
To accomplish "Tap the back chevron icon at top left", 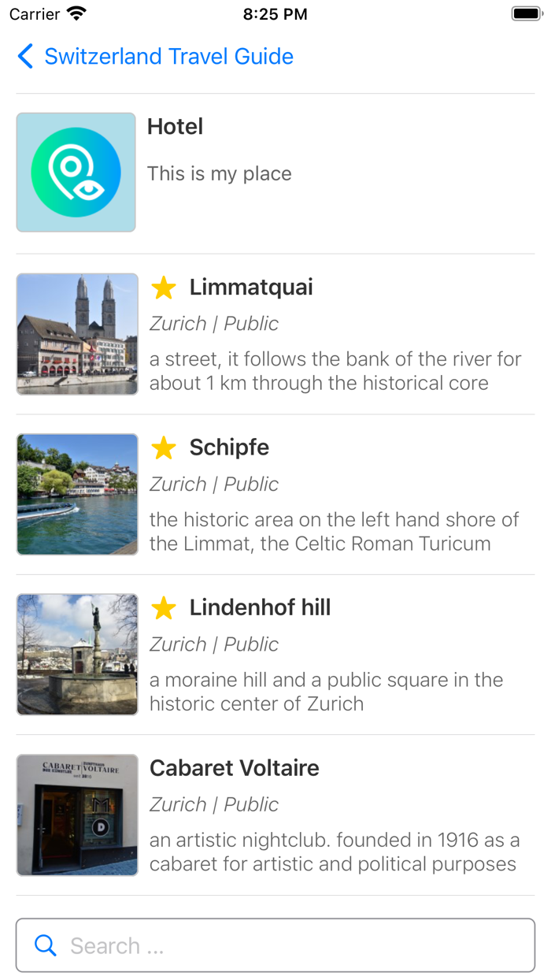I will (x=24, y=57).
